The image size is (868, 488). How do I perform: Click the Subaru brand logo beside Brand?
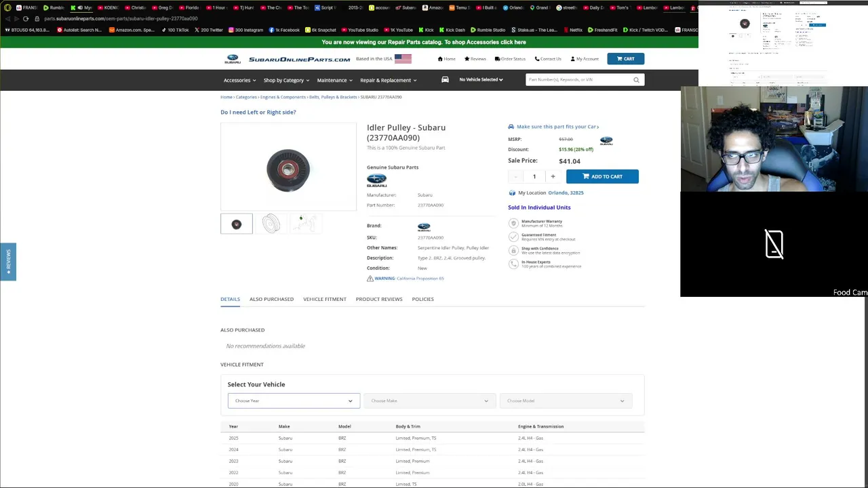(x=424, y=226)
